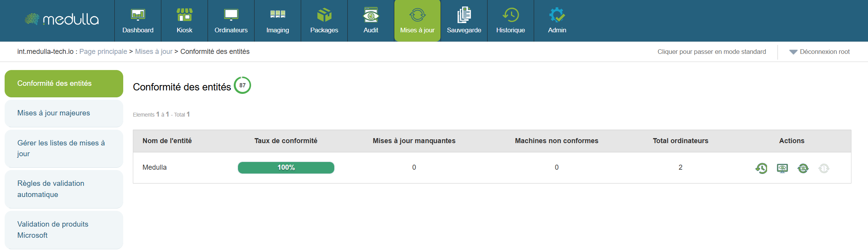This screenshot has height=252, width=868.
Task: Expand the Déconnexion root dropdown arrow
Action: tap(793, 52)
